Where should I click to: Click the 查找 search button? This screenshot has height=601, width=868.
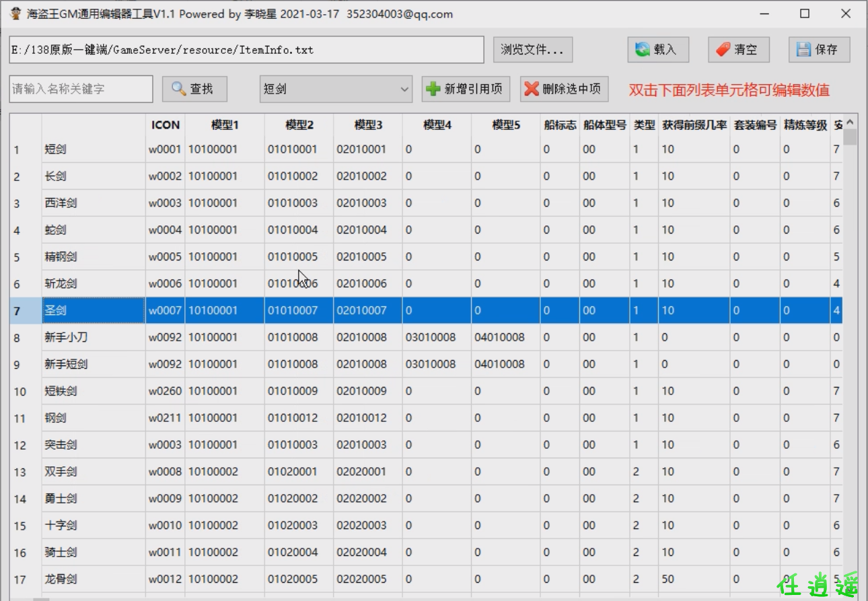point(194,89)
